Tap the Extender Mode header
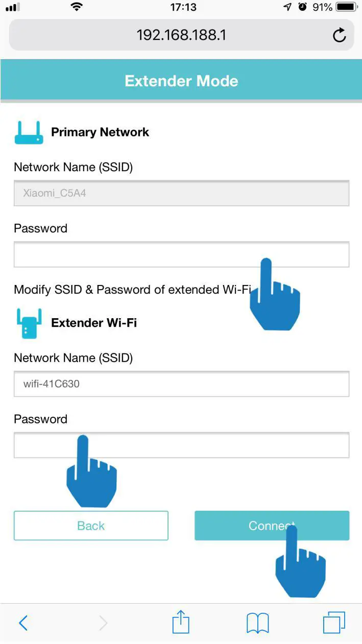Screen dimensions: 362x644 pos(181,81)
